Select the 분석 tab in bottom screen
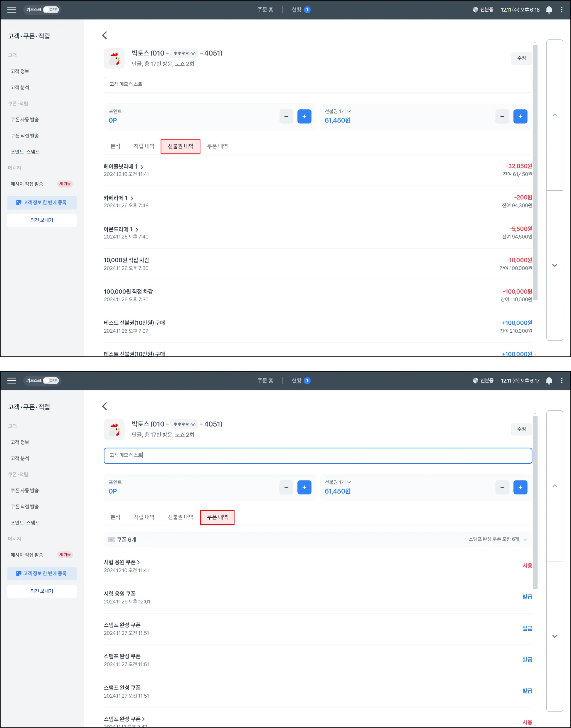571x728 pixels. (115, 517)
